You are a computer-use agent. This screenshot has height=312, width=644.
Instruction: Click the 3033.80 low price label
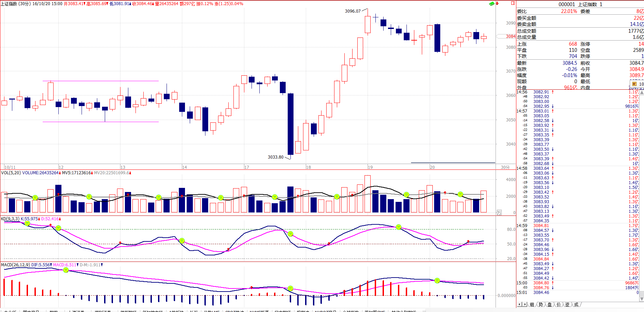275,157
